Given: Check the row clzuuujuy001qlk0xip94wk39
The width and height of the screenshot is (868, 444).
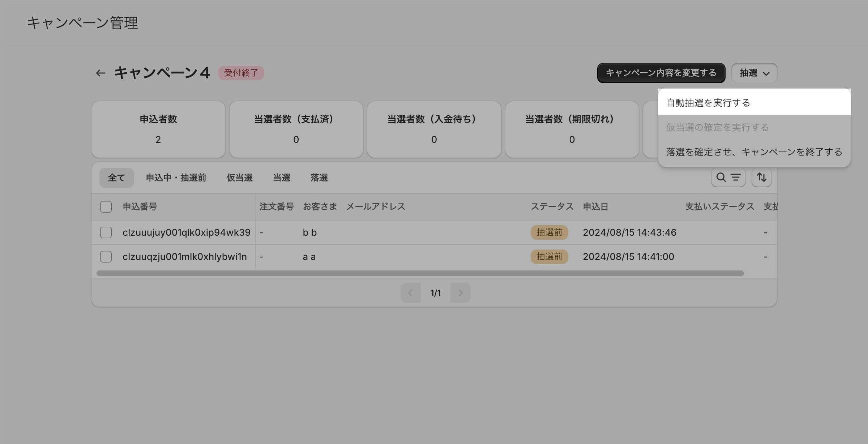Looking at the screenshot, I should pyautogui.click(x=106, y=232).
